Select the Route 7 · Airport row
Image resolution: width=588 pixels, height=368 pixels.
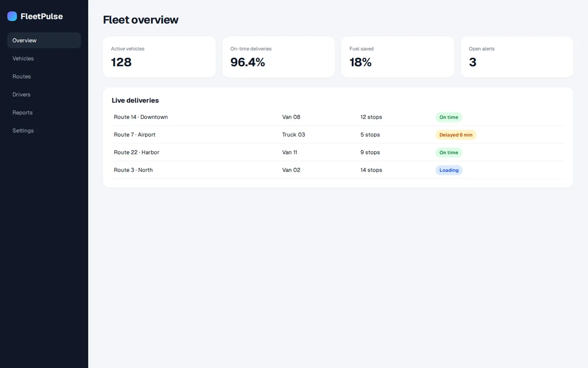click(x=338, y=135)
